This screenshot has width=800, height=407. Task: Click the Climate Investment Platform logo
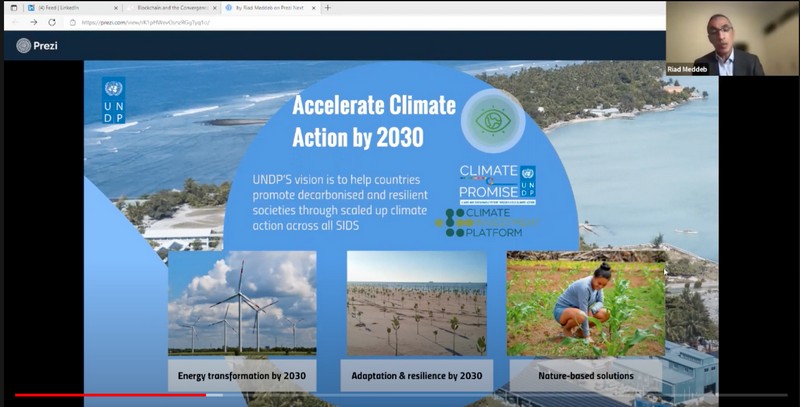click(486, 222)
